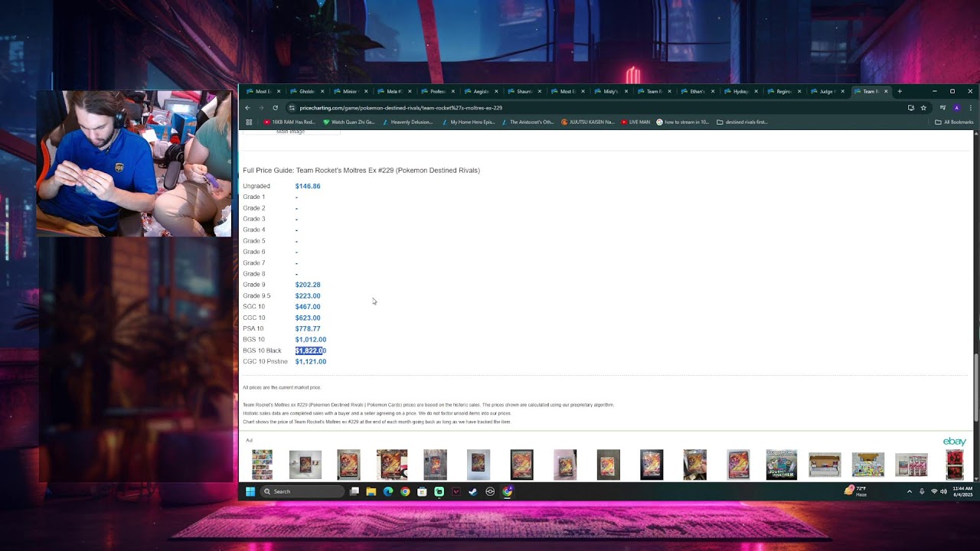
Task: Expand the All Bookmarks folder
Action: [x=954, y=122]
